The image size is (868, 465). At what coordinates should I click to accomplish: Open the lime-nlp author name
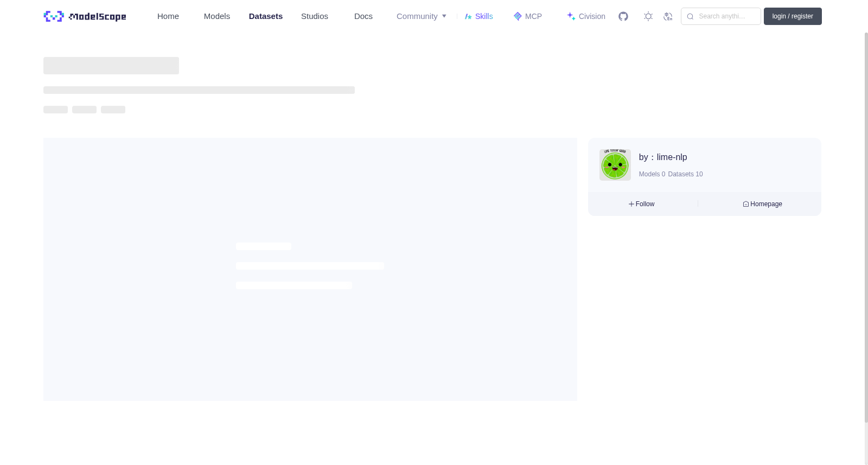(672, 157)
